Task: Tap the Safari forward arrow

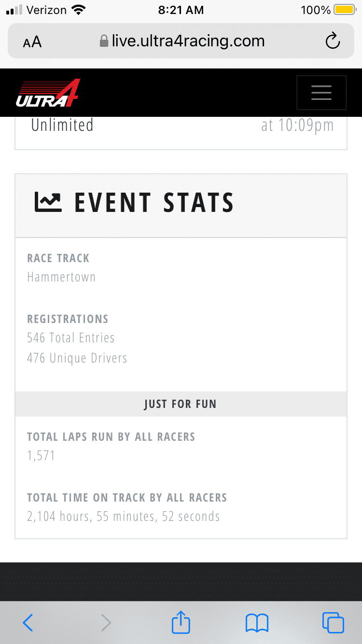Action: pyautogui.click(x=106, y=623)
